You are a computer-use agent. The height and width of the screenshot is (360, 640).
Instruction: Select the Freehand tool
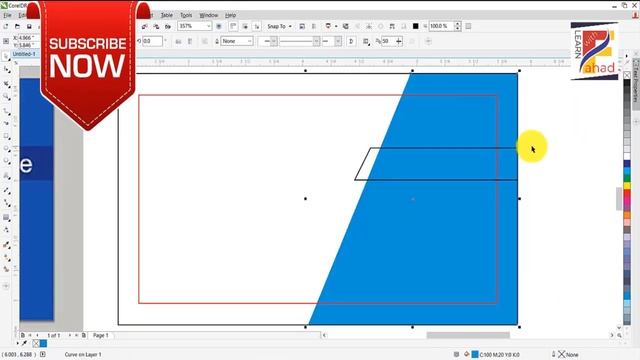point(6,111)
